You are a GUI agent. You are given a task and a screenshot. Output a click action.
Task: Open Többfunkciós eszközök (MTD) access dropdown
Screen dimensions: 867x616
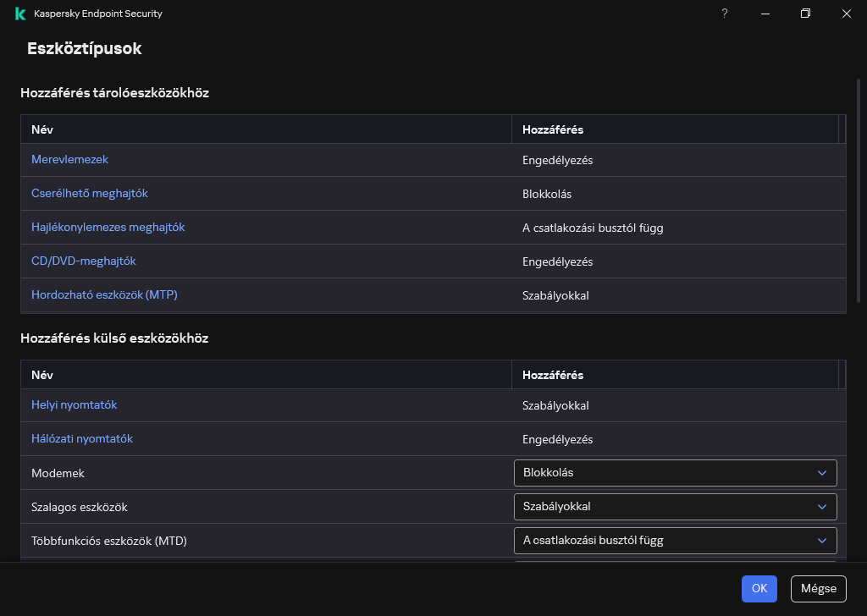[675, 541]
